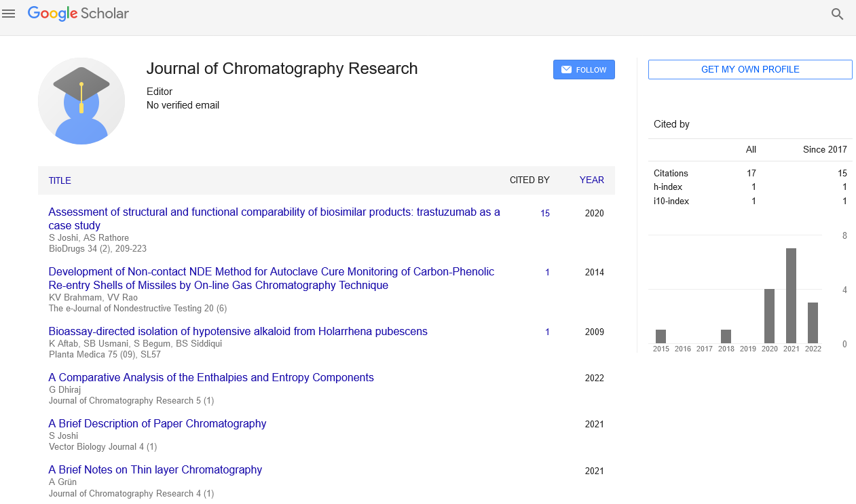Sort by the Cited By header
The height and width of the screenshot is (504, 856).
pos(529,180)
